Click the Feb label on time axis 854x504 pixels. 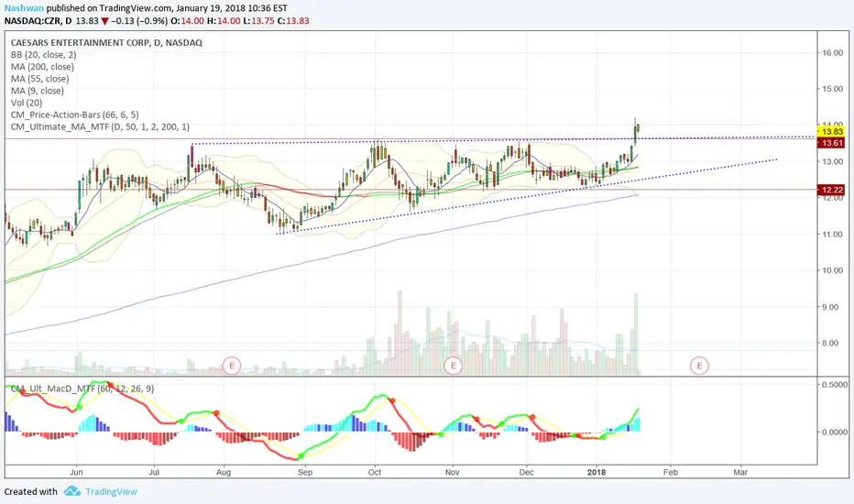(671, 472)
